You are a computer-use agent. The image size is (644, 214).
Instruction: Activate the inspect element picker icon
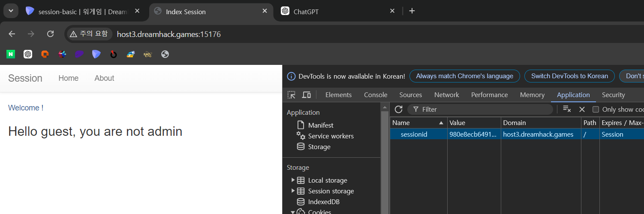coord(292,95)
